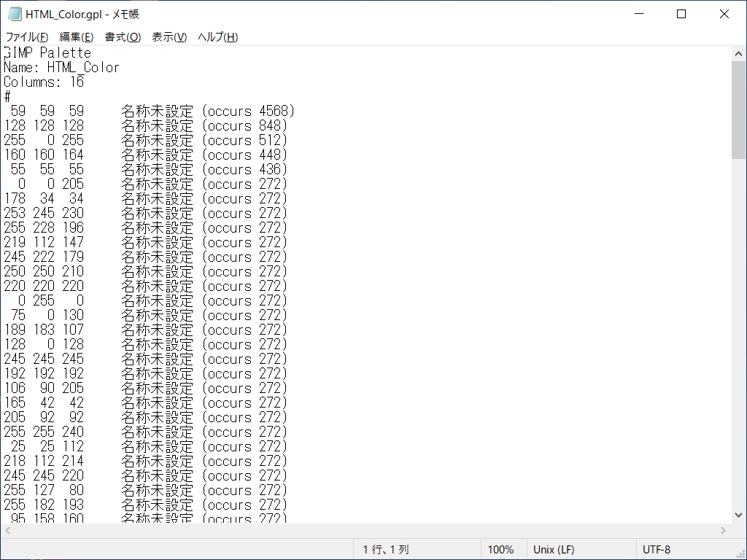Click the '128 128 128' color row
The height and width of the screenshot is (560, 747).
pyautogui.click(x=146, y=125)
